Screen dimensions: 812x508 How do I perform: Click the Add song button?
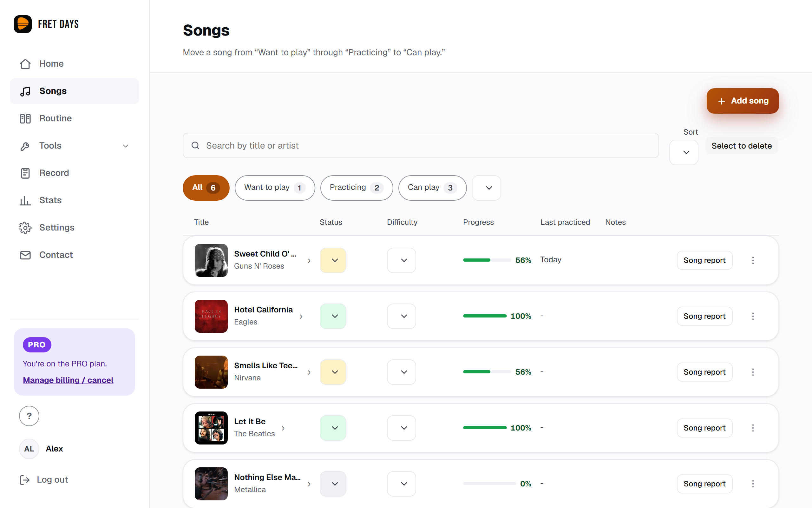[743, 101]
